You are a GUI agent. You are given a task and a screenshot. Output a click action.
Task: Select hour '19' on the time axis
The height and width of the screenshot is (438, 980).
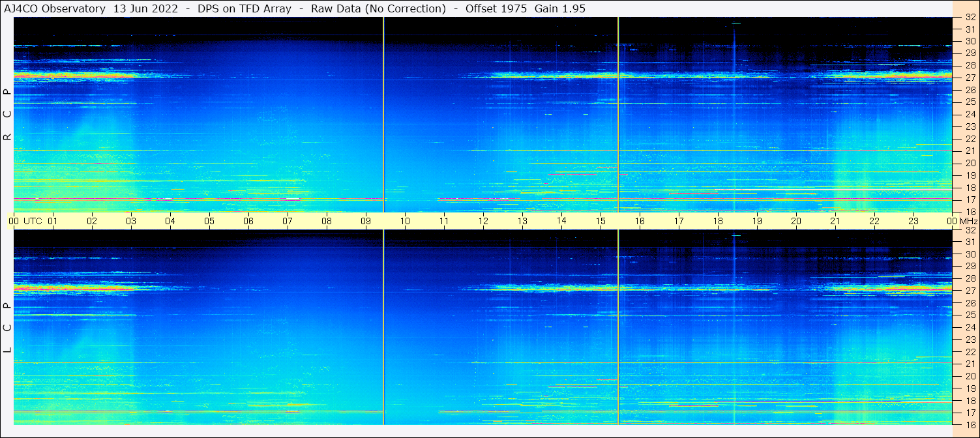757,221
